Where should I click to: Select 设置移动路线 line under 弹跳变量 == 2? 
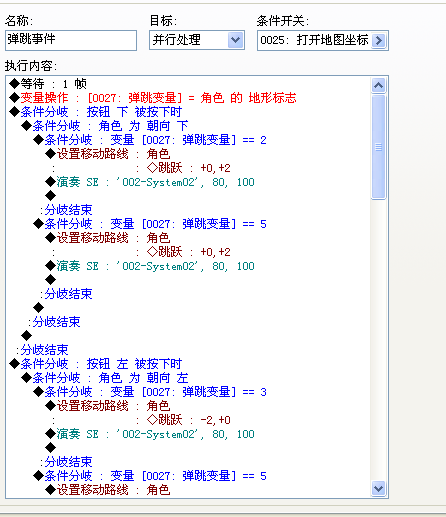[x=108, y=154]
